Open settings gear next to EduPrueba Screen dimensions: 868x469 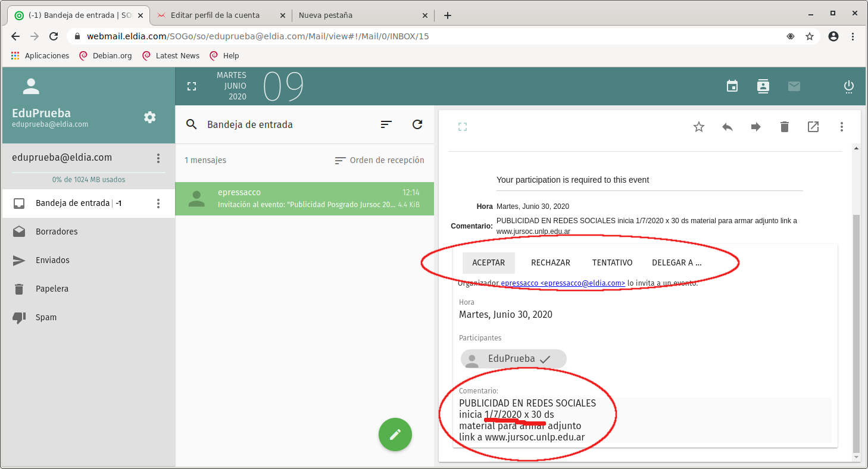coord(150,117)
